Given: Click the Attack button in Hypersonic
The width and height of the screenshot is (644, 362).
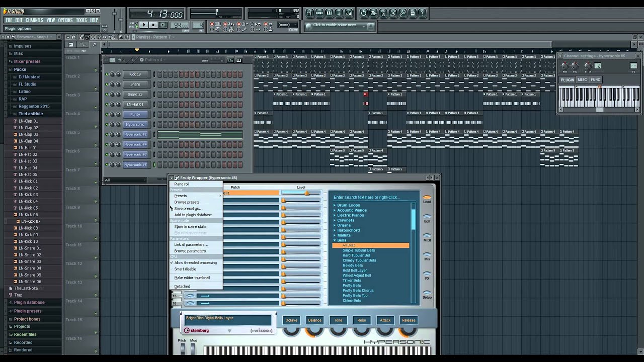Looking at the screenshot, I should point(385,320).
